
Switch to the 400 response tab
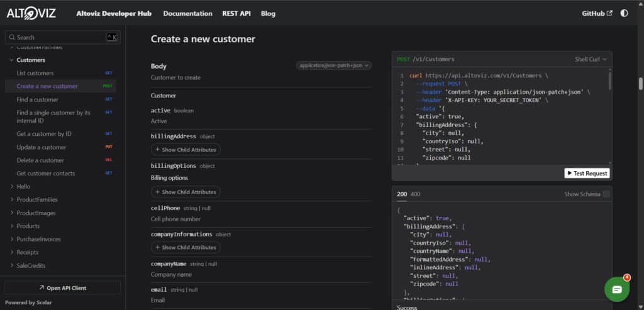pos(415,194)
